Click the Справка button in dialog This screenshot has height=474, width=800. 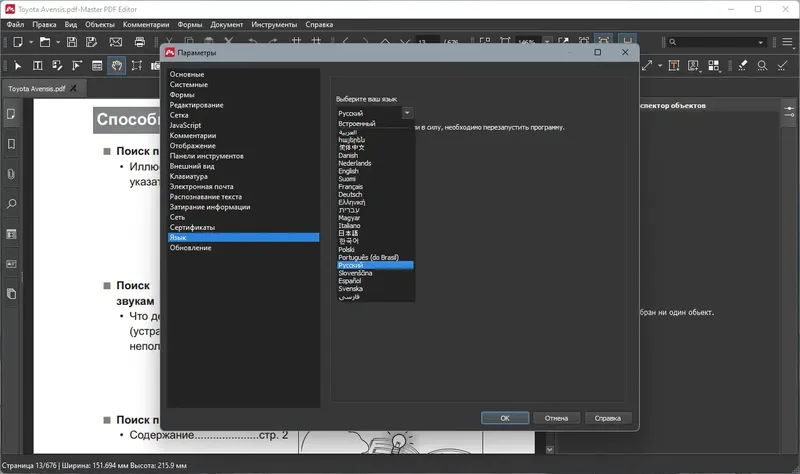pyautogui.click(x=608, y=418)
